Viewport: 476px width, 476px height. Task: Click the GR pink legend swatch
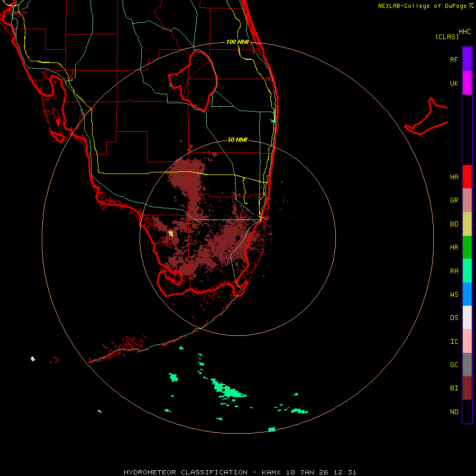[x=467, y=200]
